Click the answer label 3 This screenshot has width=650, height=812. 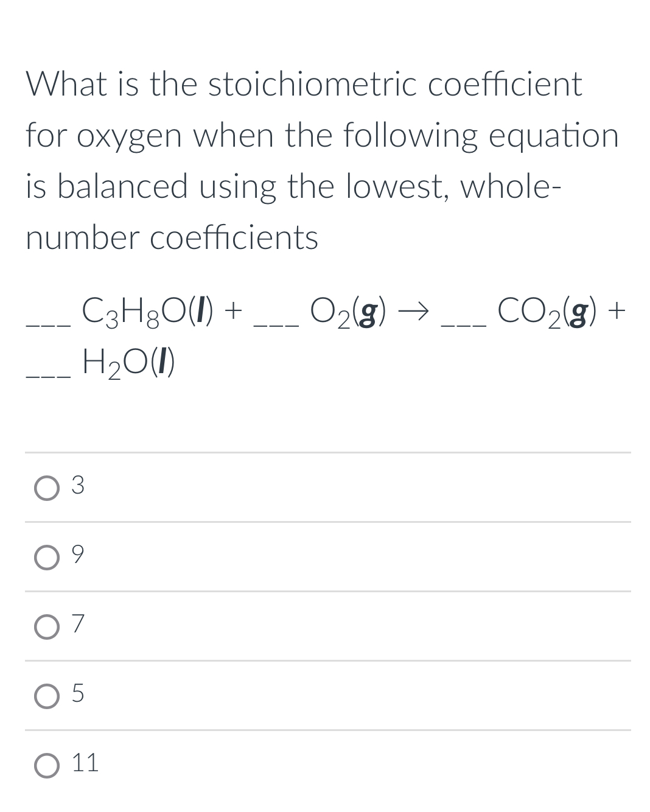[77, 486]
